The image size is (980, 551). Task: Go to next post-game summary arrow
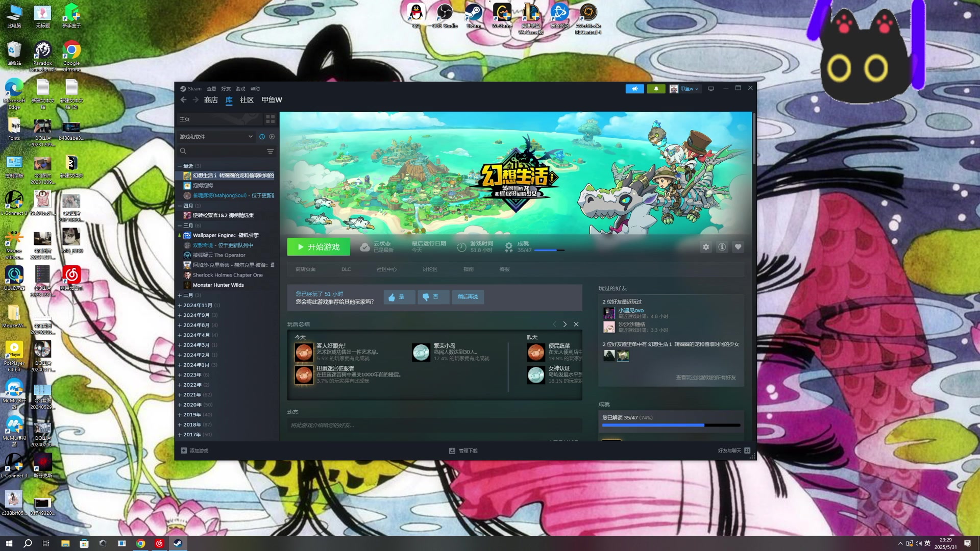point(565,324)
